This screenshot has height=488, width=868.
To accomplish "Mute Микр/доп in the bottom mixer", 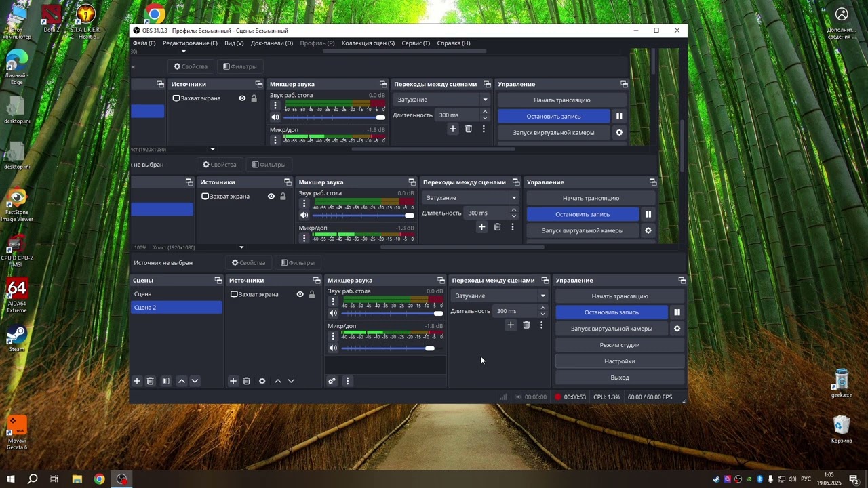I will [333, 348].
